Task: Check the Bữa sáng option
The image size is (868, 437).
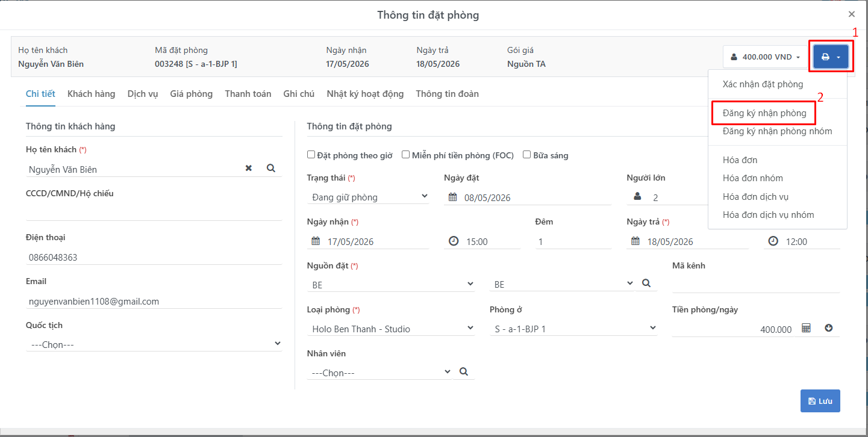Action: pyautogui.click(x=527, y=155)
